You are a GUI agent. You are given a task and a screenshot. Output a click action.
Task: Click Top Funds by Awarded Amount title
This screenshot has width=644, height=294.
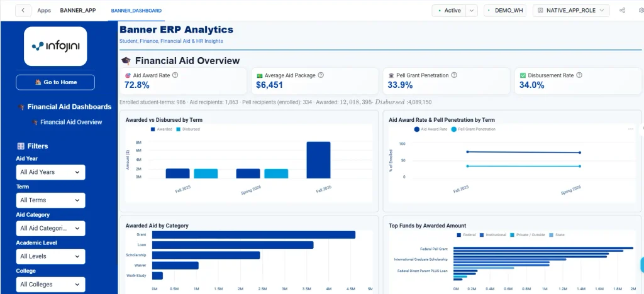coord(427,226)
